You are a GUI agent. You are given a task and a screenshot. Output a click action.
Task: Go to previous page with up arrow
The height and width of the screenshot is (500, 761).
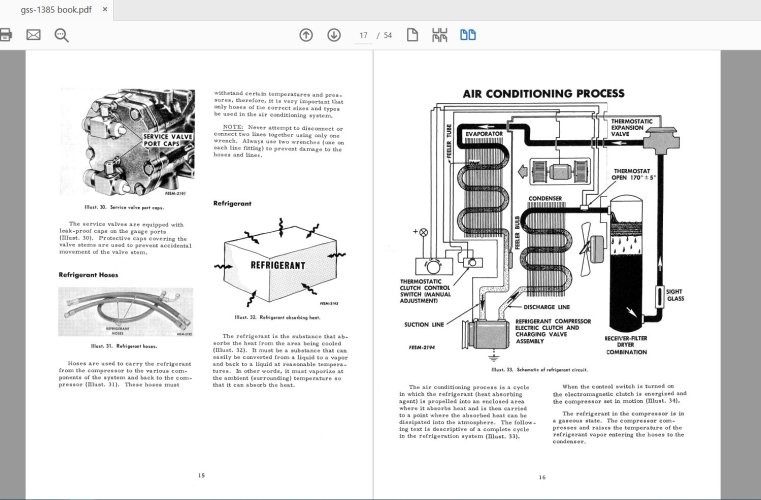tap(306, 35)
